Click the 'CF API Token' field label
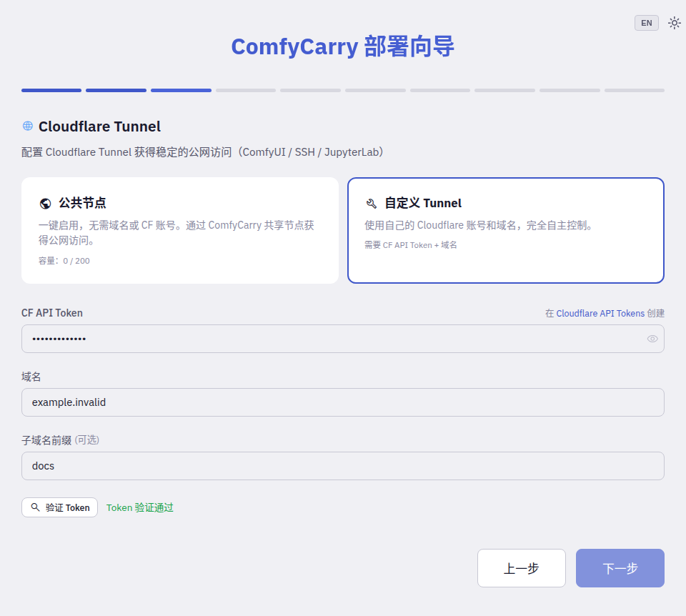Screen dimensions: 686x616 tap(52, 313)
